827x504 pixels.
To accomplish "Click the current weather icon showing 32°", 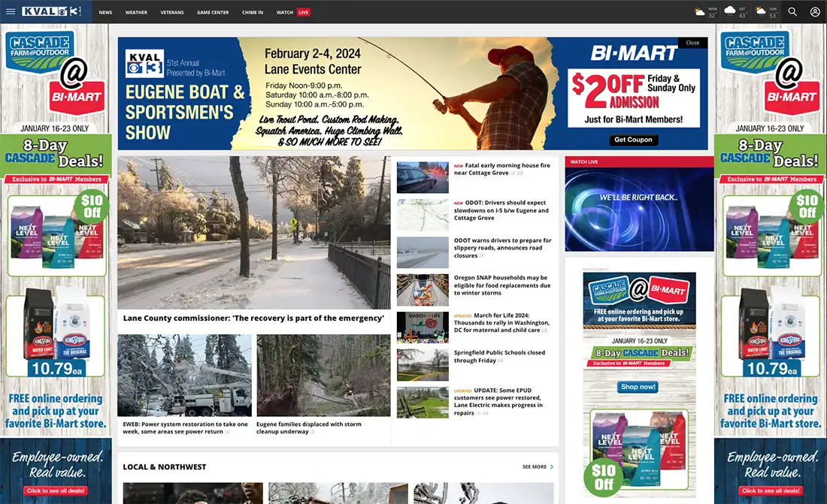I will [x=700, y=11].
